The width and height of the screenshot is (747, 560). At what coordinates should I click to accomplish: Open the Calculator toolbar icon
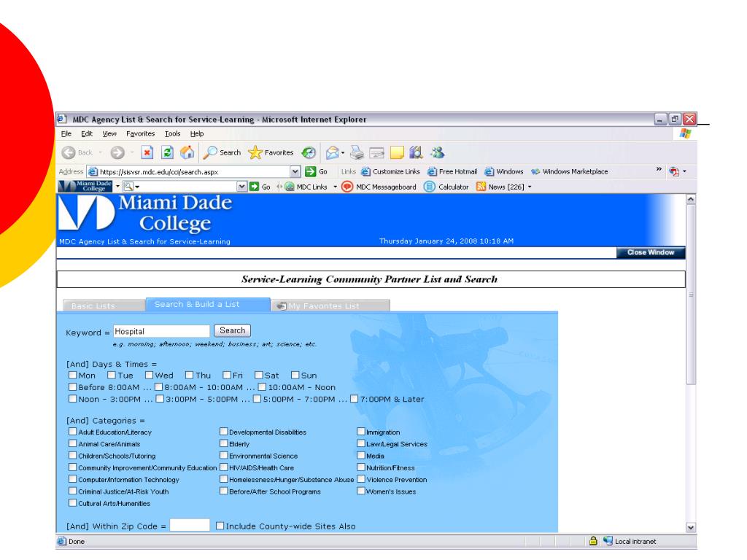(430, 187)
